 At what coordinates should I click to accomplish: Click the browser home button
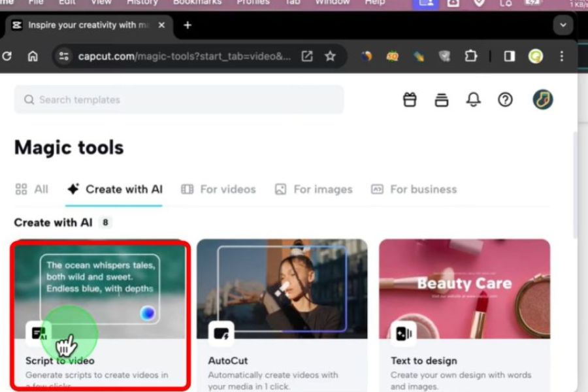coord(33,56)
